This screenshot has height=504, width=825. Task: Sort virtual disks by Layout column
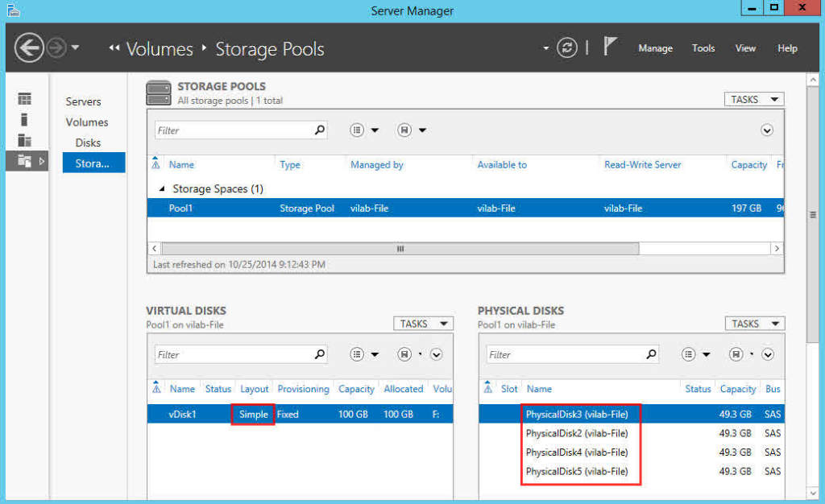(x=254, y=389)
